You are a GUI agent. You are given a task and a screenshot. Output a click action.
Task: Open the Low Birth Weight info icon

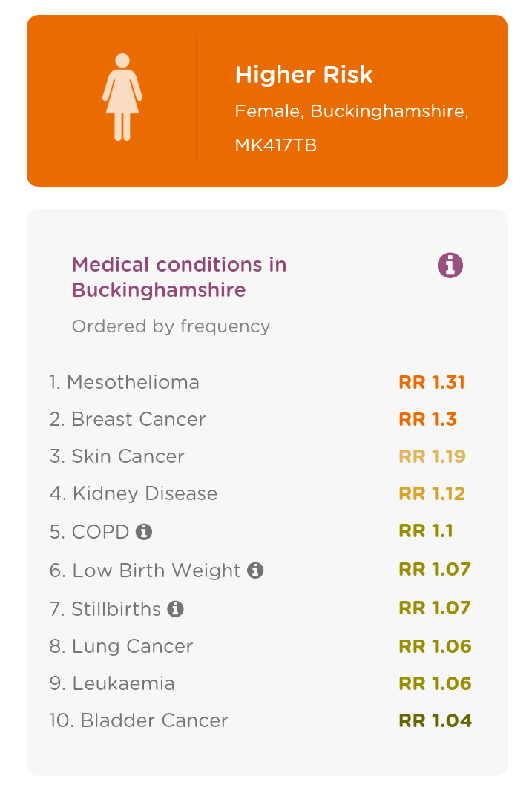255,571
